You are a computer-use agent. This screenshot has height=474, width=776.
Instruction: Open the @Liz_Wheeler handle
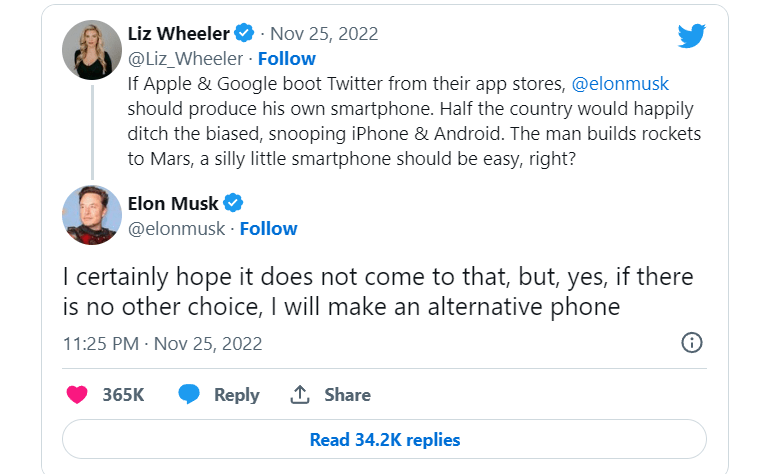click(185, 59)
